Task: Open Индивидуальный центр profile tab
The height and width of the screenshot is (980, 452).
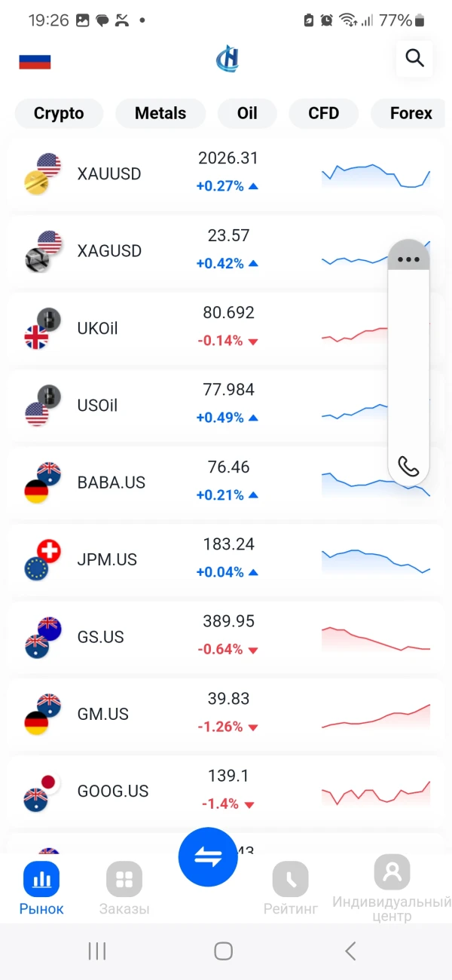Action: click(392, 888)
